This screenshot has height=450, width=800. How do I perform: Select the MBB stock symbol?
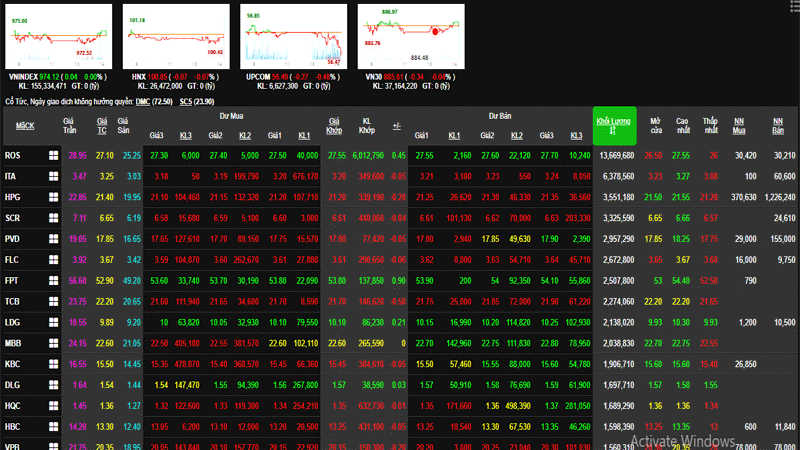pos(13,344)
